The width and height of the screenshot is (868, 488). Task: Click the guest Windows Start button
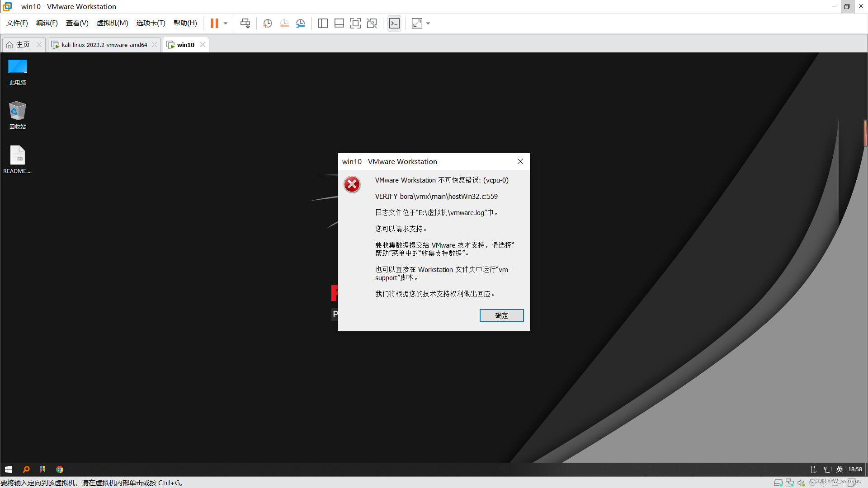point(9,469)
